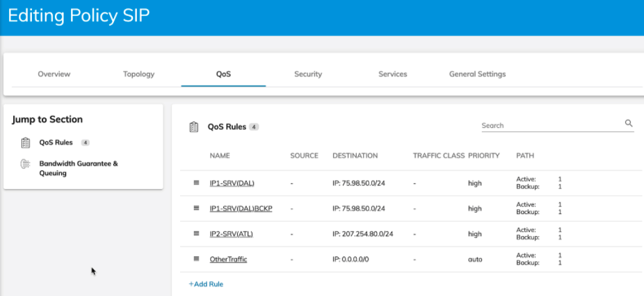This screenshot has width=644, height=296.
Task: Click destination IP: 207.254.80.0/24 cell
Action: [x=363, y=234]
